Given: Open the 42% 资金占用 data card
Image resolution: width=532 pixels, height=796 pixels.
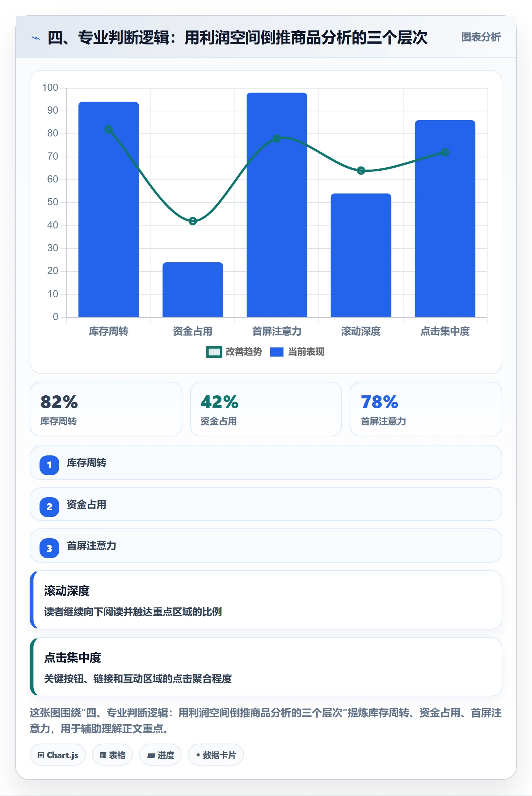Looking at the screenshot, I should (x=266, y=409).
